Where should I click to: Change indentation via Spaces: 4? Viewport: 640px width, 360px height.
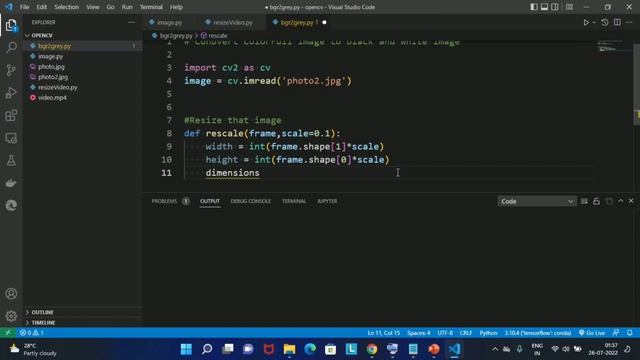pos(419,333)
